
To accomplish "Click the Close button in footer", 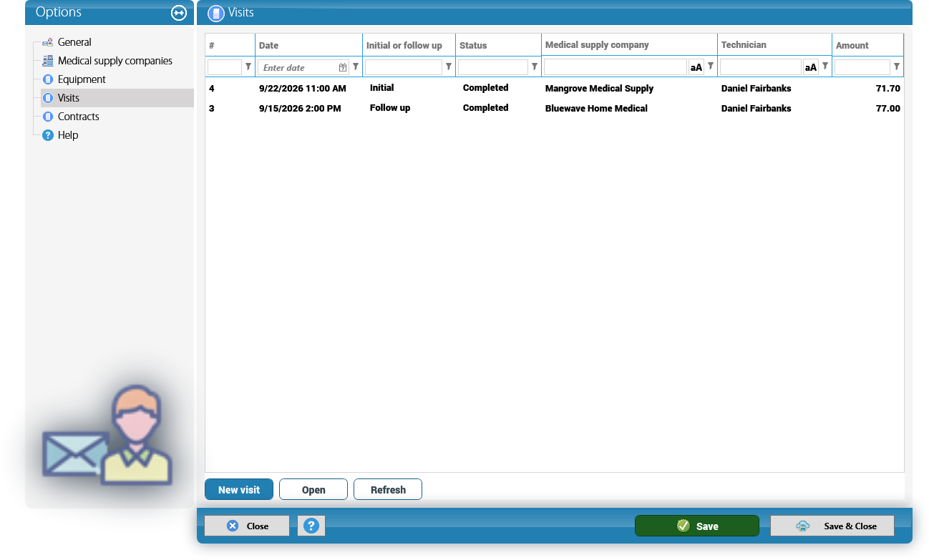I will tap(247, 526).
